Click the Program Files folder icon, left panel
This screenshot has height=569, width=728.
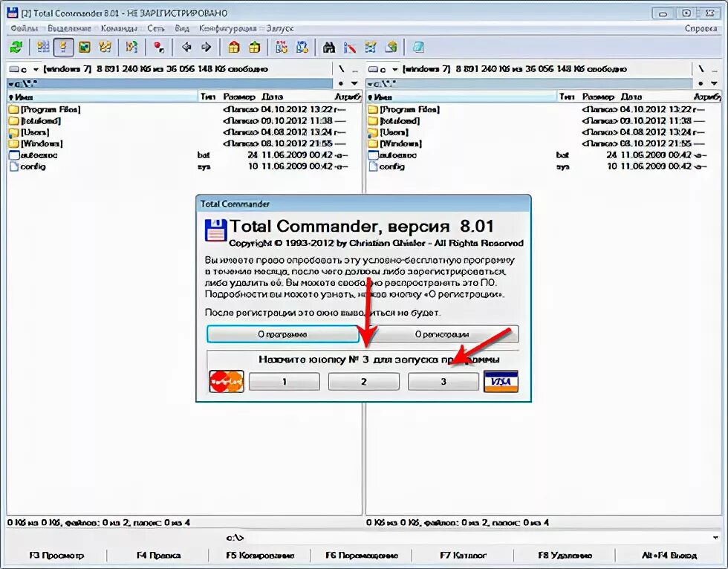point(13,109)
